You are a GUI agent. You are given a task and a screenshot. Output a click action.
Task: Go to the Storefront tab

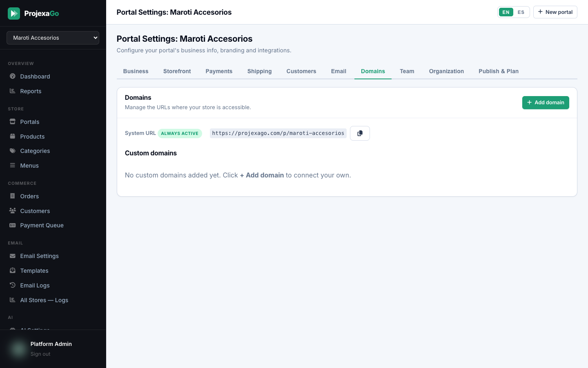click(x=177, y=71)
